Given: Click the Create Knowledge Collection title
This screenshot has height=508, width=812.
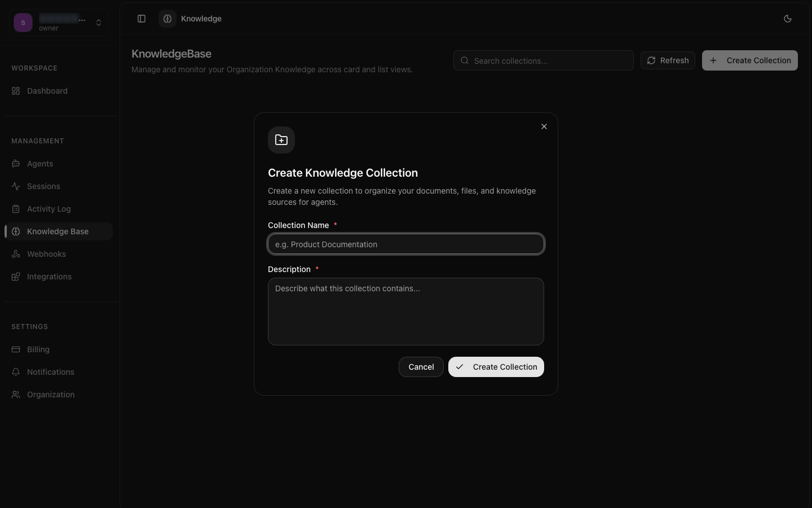Looking at the screenshot, I should pyautogui.click(x=343, y=173).
